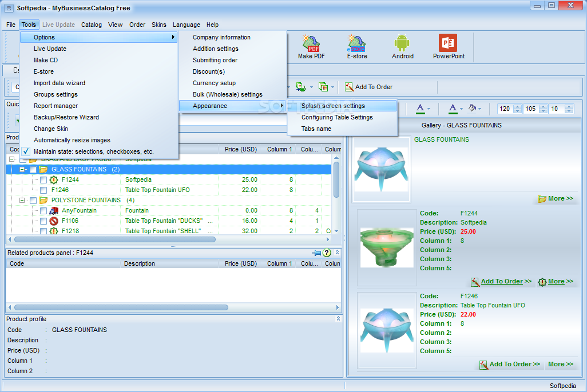Open Backup/Restore Wizard menu item

tap(99, 118)
